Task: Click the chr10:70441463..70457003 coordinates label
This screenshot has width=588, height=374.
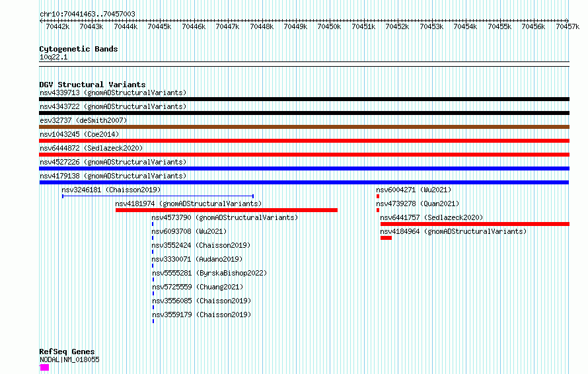Action: click(87, 14)
